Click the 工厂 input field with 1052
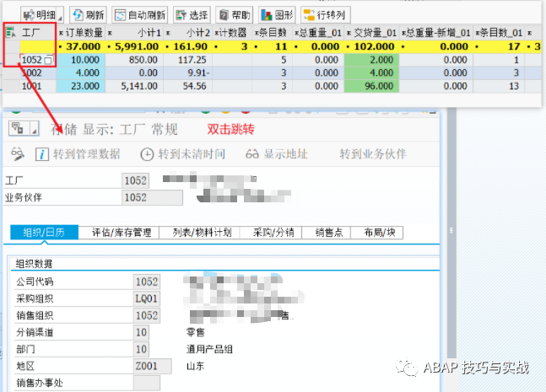Screen dimensions: 546x392 [136, 180]
